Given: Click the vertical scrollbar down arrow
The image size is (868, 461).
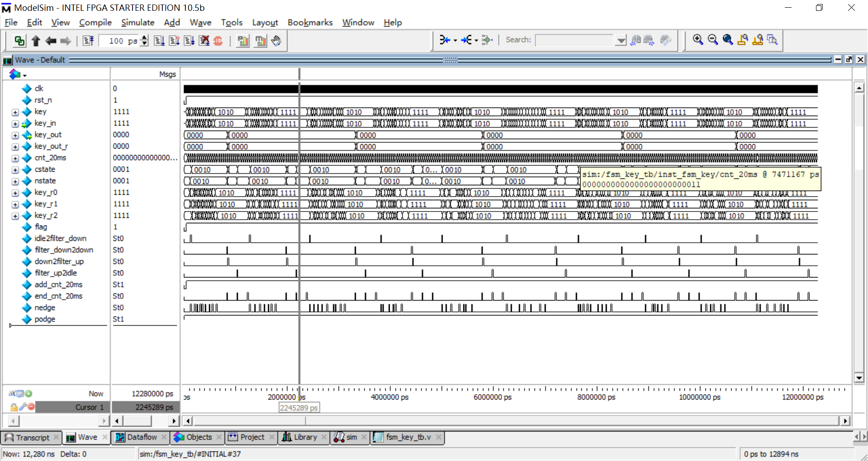Looking at the screenshot, I should pos(859,378).
